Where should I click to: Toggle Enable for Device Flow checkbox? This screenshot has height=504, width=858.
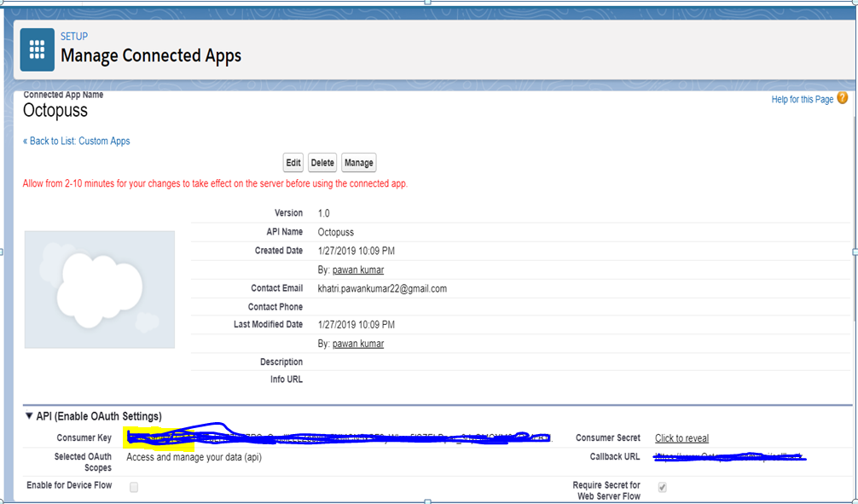(134, 487)
